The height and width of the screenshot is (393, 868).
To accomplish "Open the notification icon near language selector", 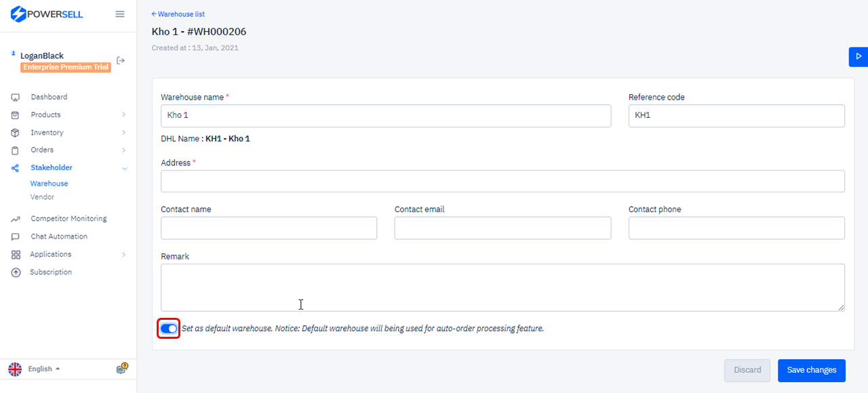I will [x=122, y=369].
